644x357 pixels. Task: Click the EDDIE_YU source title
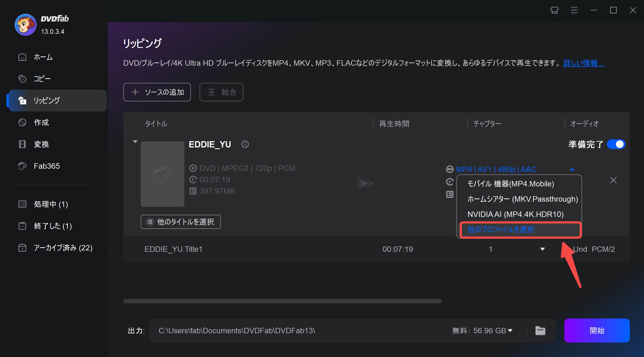coord(210,144)
